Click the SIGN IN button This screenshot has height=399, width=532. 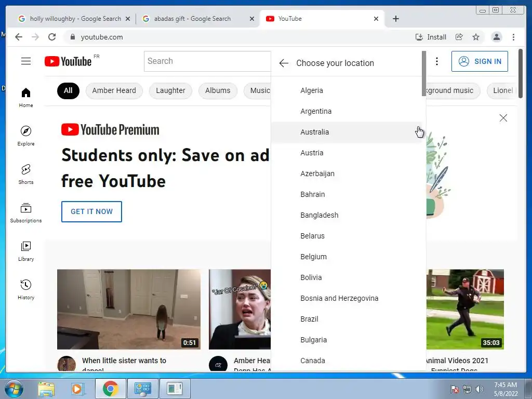coord(480,61)
